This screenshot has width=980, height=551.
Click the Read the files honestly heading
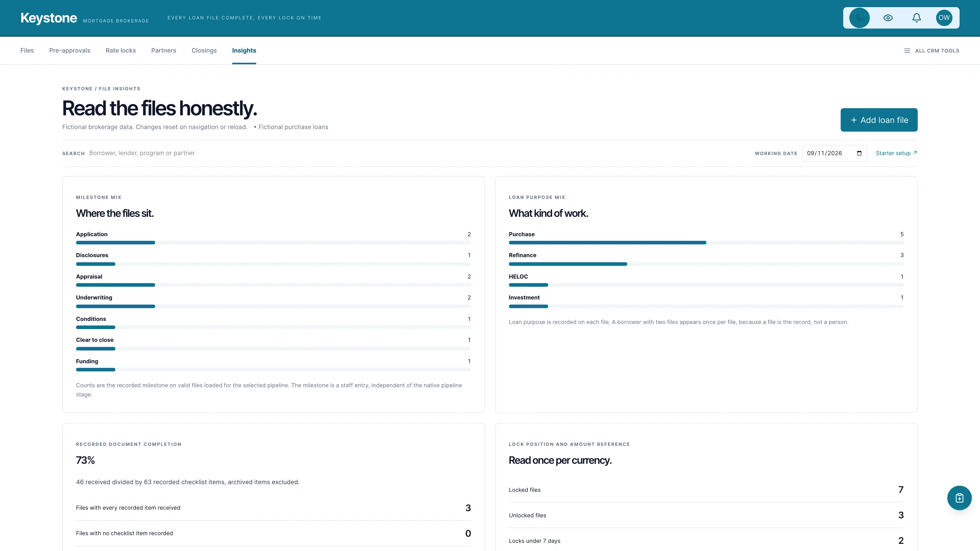click(x=160, y=108)
